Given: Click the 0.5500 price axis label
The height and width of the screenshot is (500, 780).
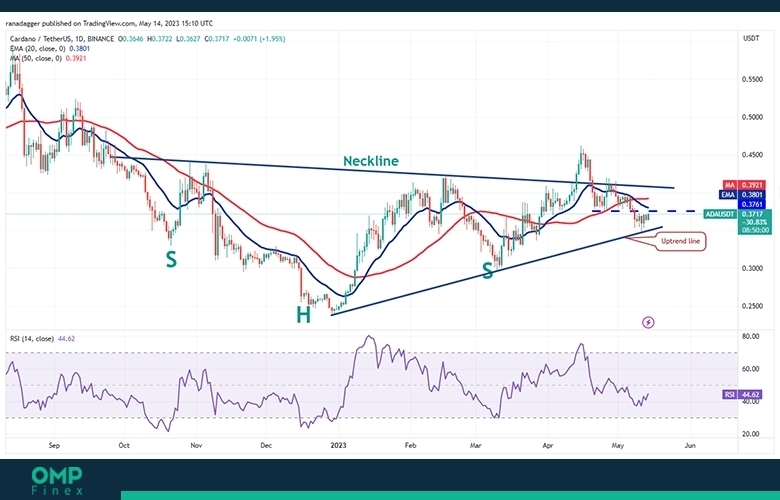Looking at the screenshot, I should [x=752, y=80].
